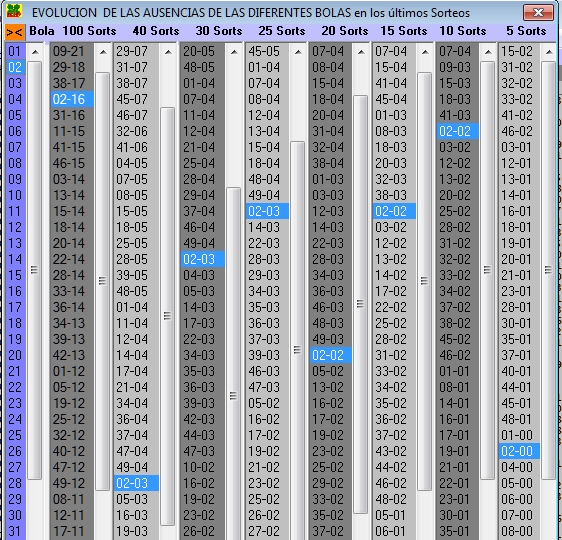Select highlighted 02-16 in 100 Sorts list

tap(72, 99)
